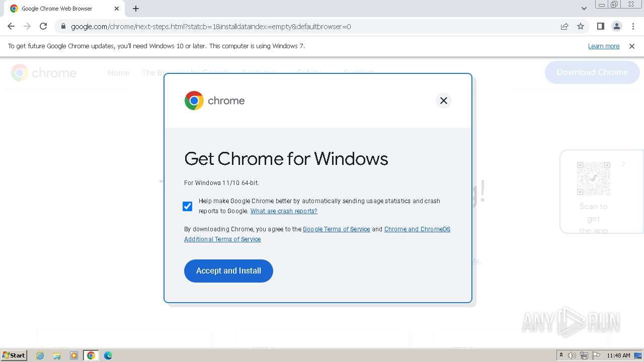Close the Google Chrome Web Browser tab
644x362 pixels.
pos(117,9)
